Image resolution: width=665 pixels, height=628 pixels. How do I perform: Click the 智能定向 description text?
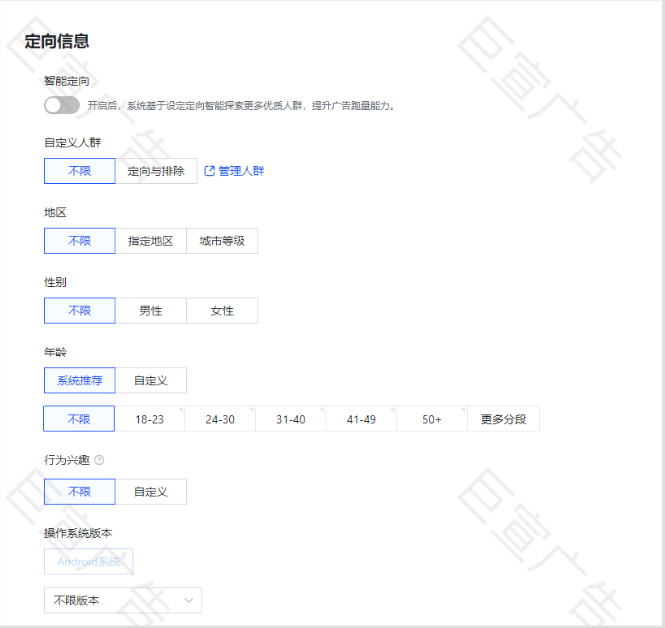[241, 106]
